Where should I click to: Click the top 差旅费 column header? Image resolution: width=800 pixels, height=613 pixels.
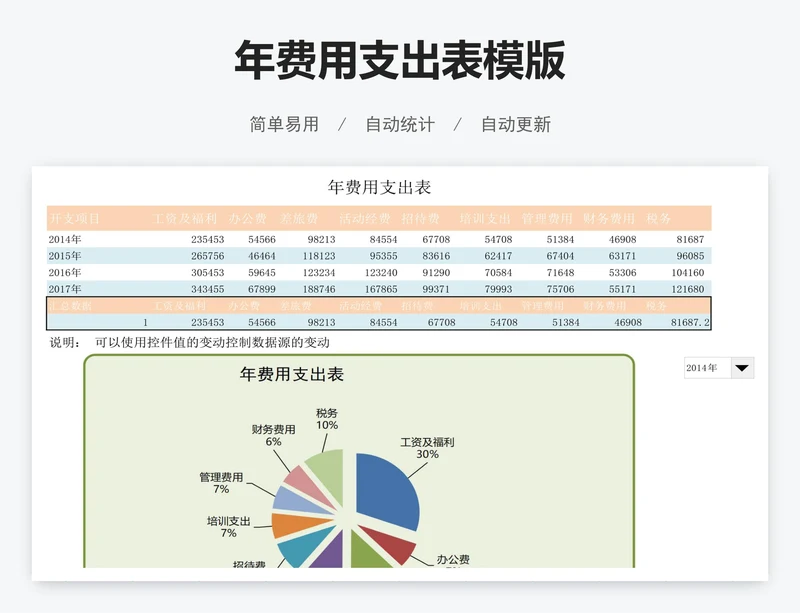point(299,219)
